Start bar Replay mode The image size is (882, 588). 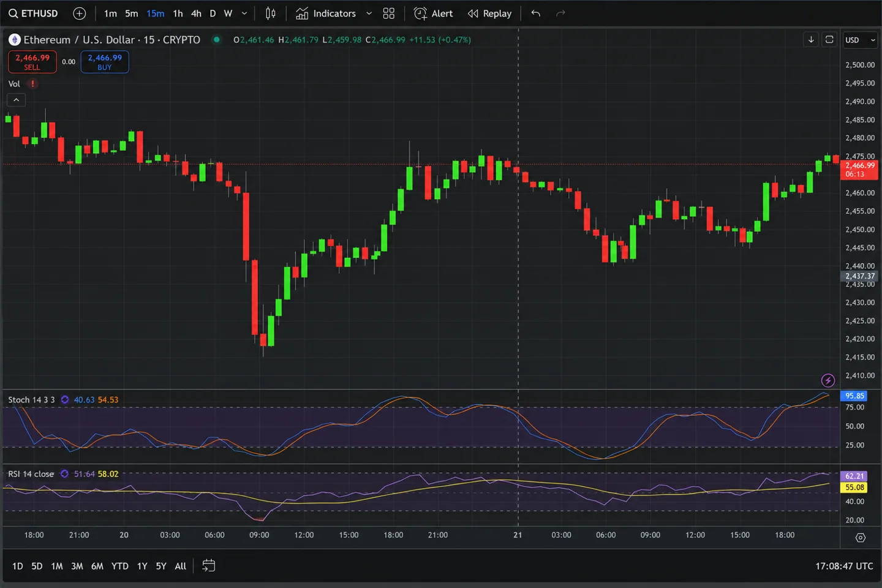489,13
